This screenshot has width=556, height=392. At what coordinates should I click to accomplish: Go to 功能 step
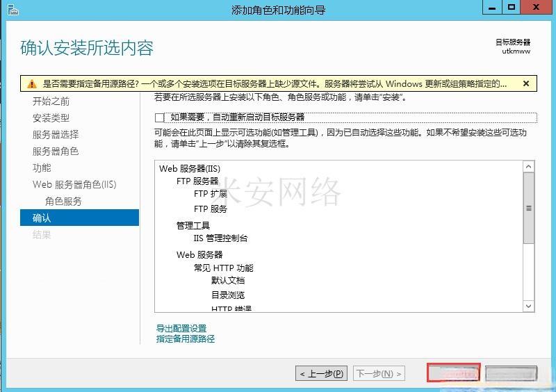tap(42, 168)
